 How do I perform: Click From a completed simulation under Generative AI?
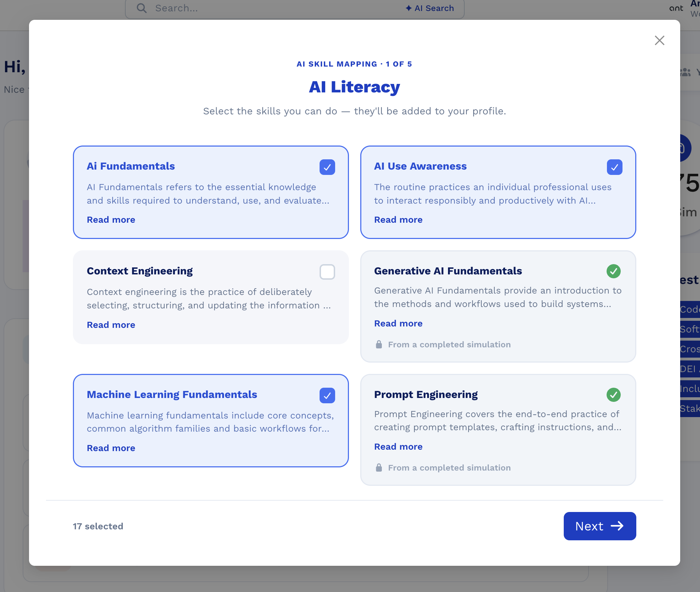pos(449,345)
